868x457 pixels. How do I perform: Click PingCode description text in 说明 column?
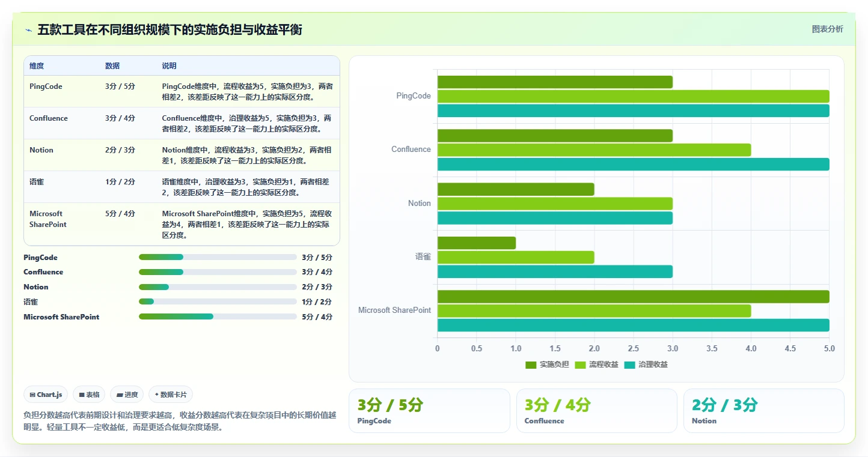point(247,92)
